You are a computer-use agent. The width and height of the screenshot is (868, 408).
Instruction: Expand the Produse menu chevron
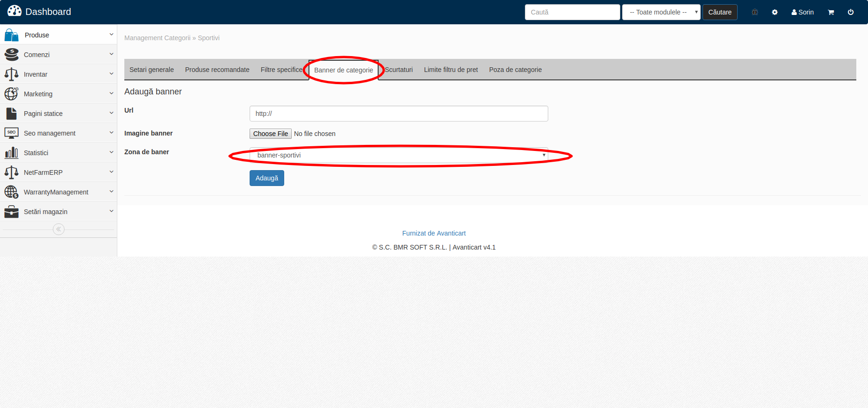pyautogui.click(x=111, y=35)
